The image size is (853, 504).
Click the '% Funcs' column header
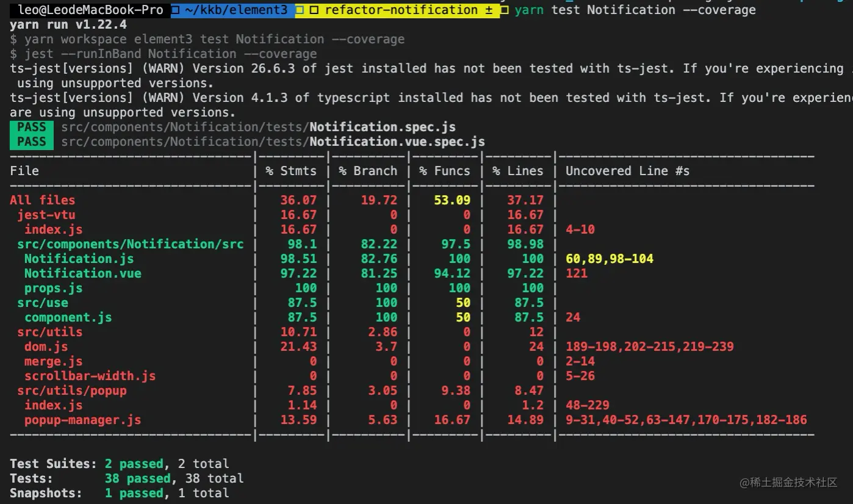pyautogui.click(x=445, y=171)
